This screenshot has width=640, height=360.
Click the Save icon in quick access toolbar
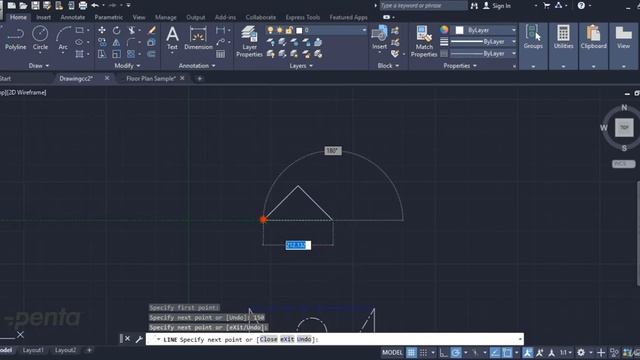tap(36, 5)
